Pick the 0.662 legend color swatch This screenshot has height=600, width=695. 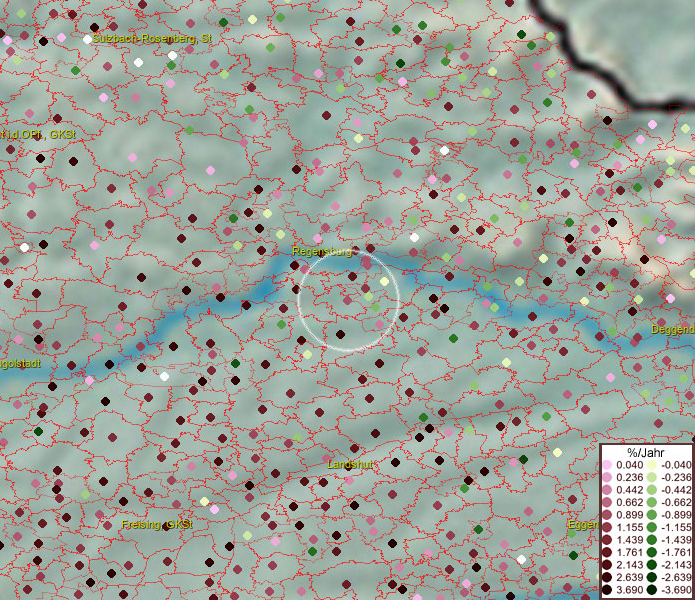607,503
